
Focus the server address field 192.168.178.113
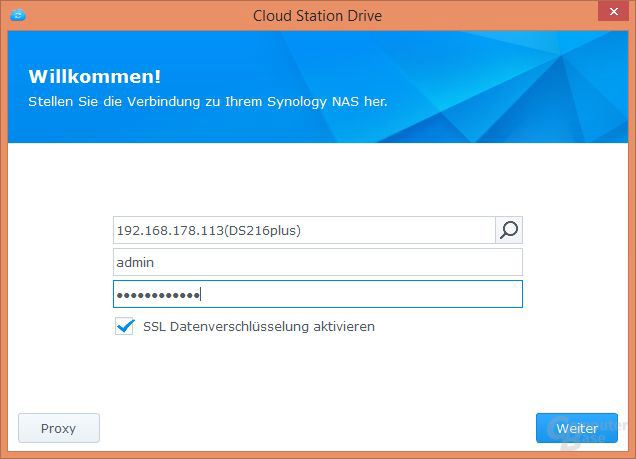click(304, 230)
